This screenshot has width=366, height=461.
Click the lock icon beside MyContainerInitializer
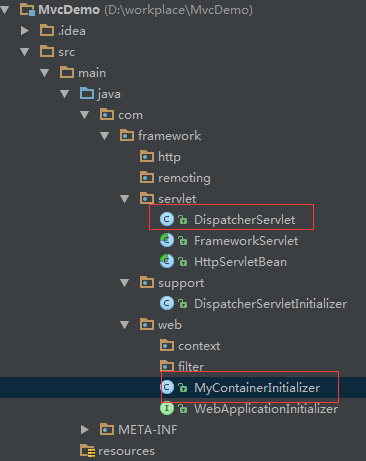[182, 388]
